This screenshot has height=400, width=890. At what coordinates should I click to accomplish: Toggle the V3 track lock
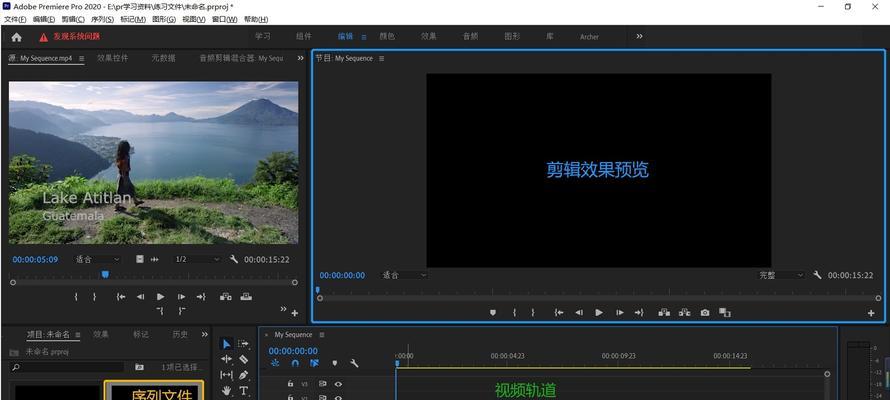pyautogui.click(x=290, y=384)
